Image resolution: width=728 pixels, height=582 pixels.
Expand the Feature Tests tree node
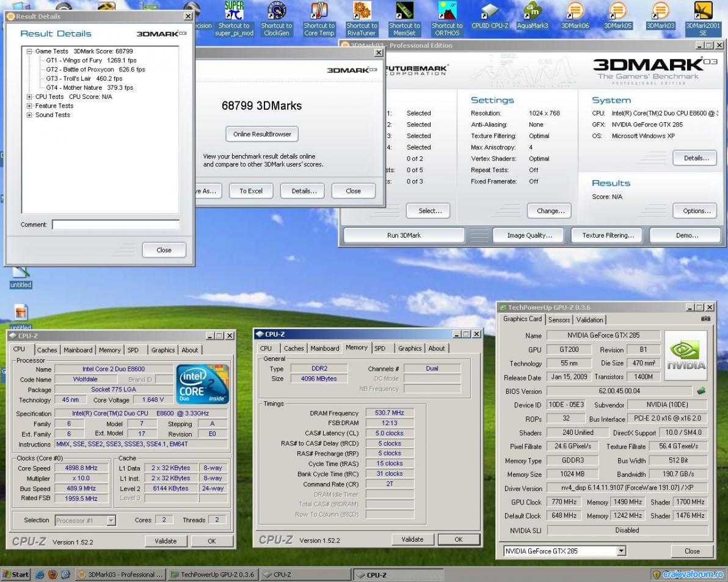[29, 106]
